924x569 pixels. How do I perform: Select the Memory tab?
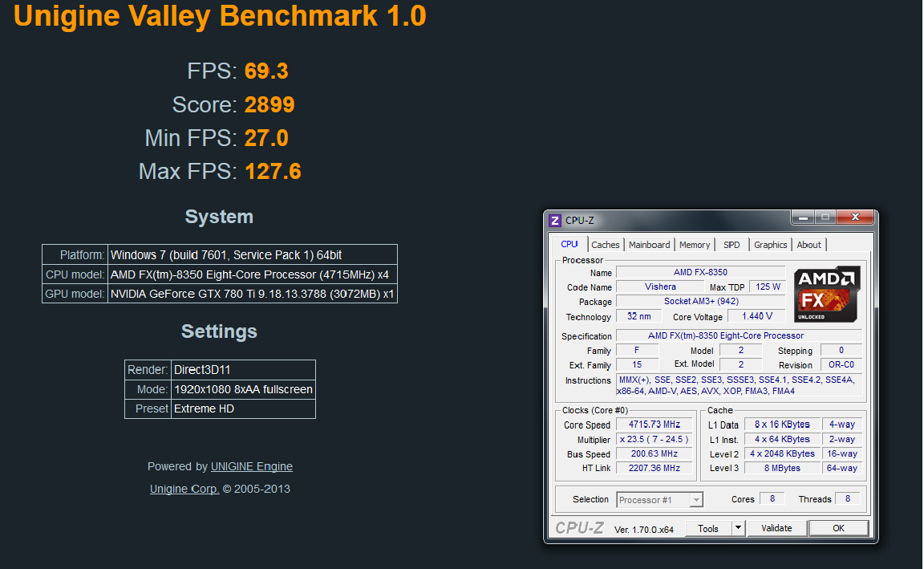694,245
